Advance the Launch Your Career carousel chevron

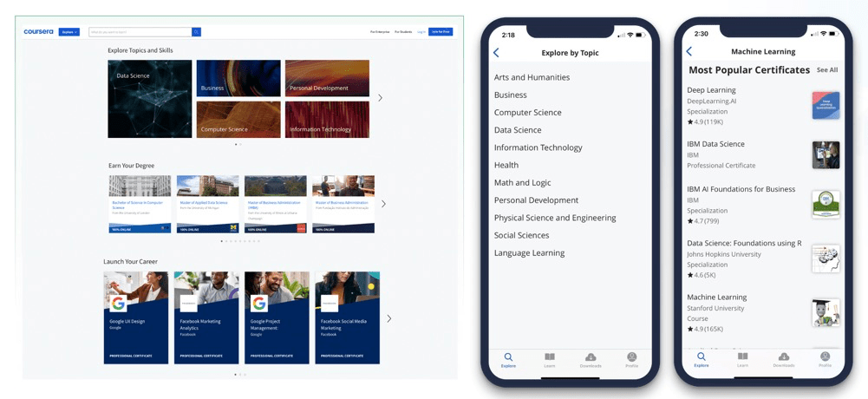[x=389, y=318]
